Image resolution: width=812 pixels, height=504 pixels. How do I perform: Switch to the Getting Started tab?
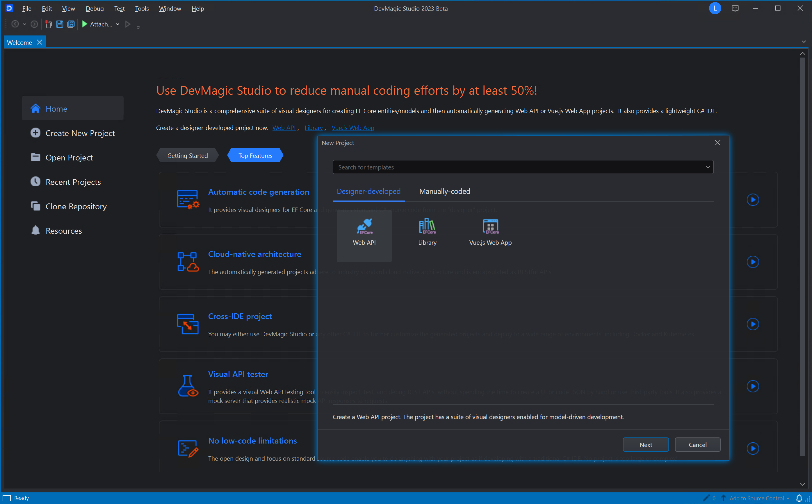click(187, 155)
